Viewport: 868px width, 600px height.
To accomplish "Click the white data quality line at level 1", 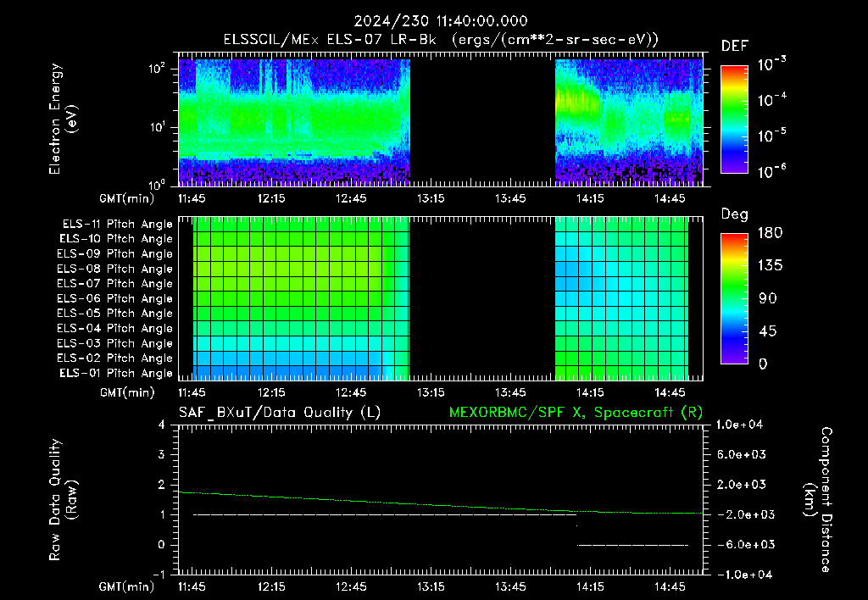I will point(384,514).
